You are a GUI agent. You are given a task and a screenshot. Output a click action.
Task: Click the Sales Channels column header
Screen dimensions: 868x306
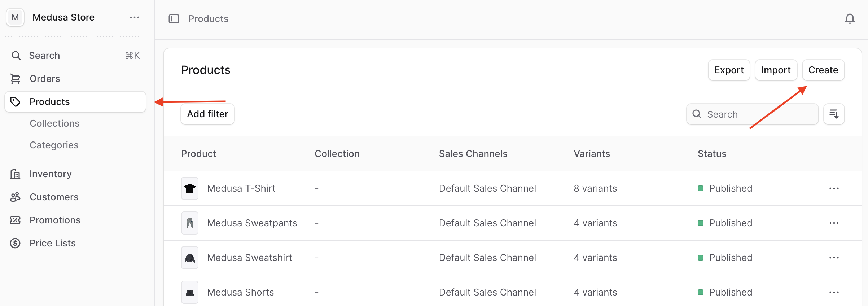(473, 154)
